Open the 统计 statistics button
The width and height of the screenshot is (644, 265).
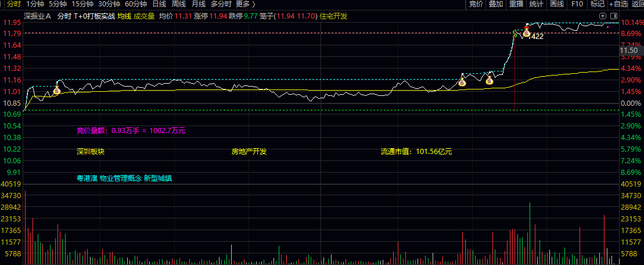point(537,4)
